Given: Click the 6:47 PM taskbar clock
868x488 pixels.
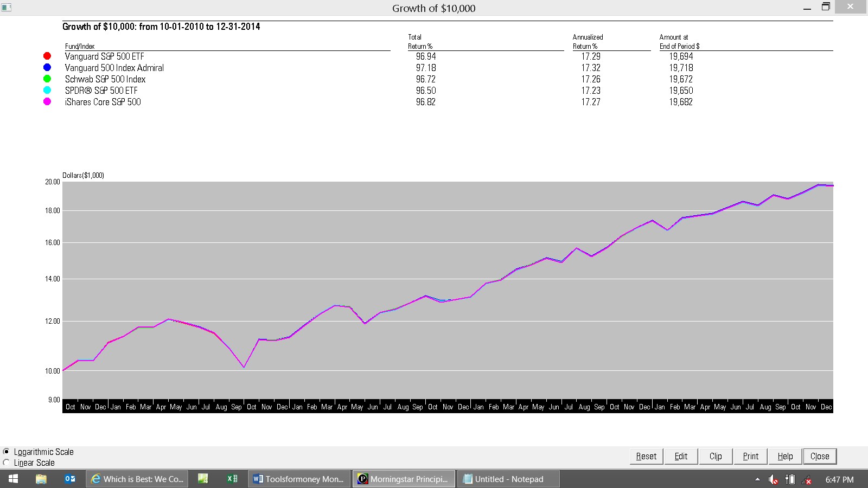Looking at the screenshot, I should tap(839, 479).
